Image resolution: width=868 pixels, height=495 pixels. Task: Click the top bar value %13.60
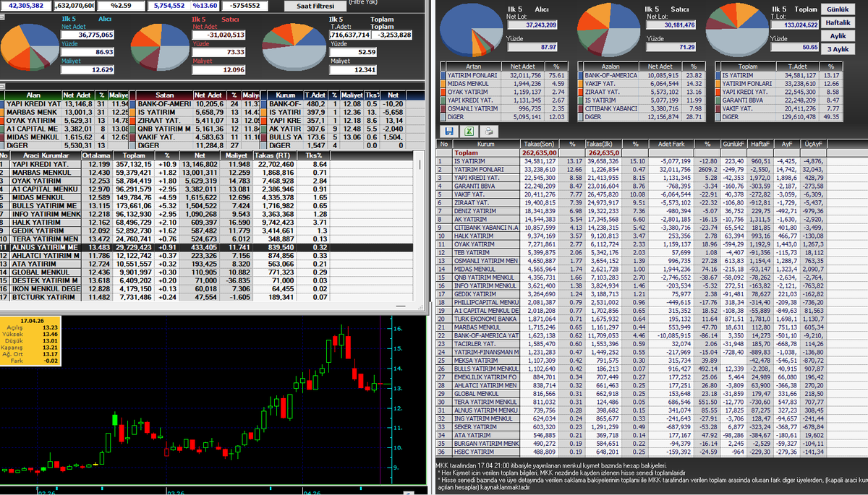click(206, 6)
